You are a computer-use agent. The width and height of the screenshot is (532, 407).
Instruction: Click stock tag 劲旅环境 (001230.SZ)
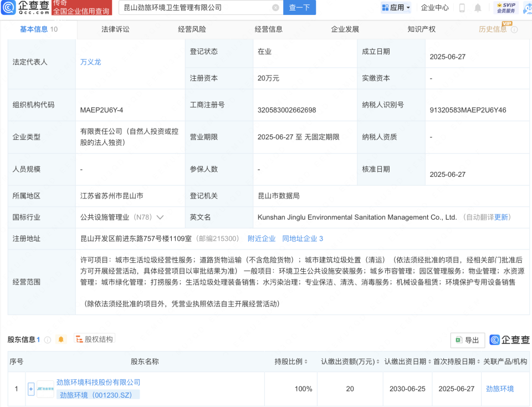(x=99, y=395)
